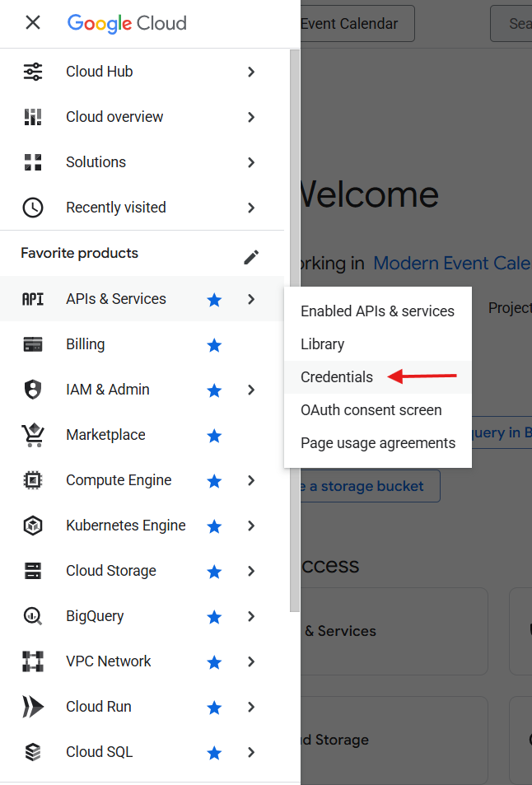The width and height of the screenshot is (532, 785).
Task: Click the IAM & Admin shield icon
Action: [x=33, y=389]
